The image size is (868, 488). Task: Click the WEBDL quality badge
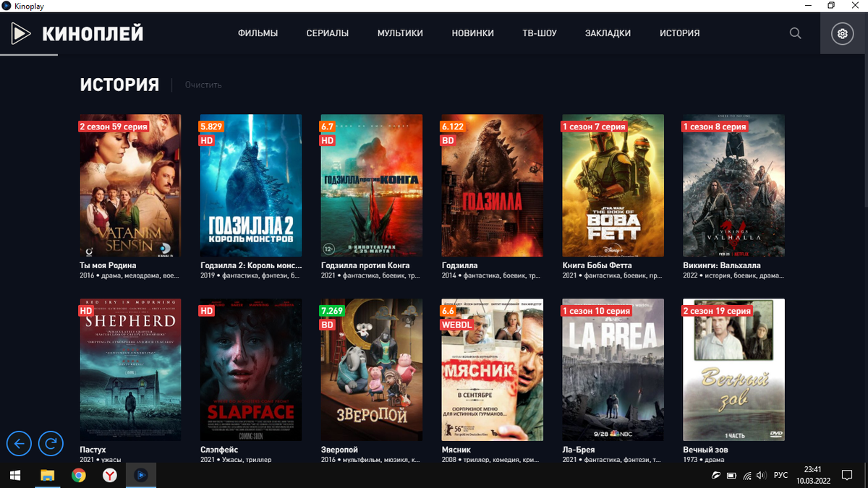click(456, 325)
